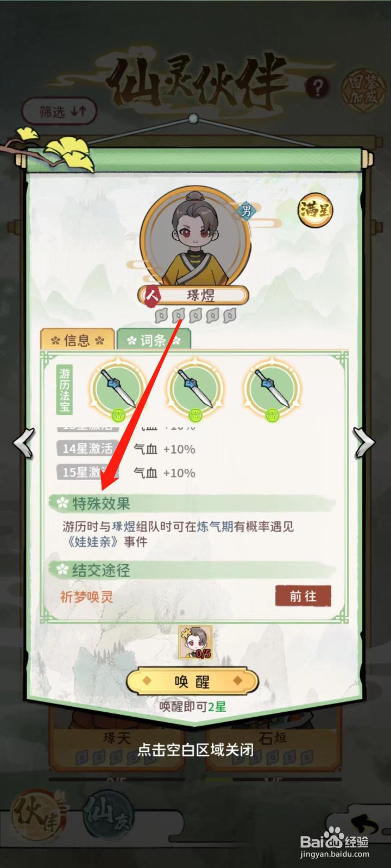Tap the five-star rating row under 璟煜
The image size is (391, 868).
coord(195,315)
